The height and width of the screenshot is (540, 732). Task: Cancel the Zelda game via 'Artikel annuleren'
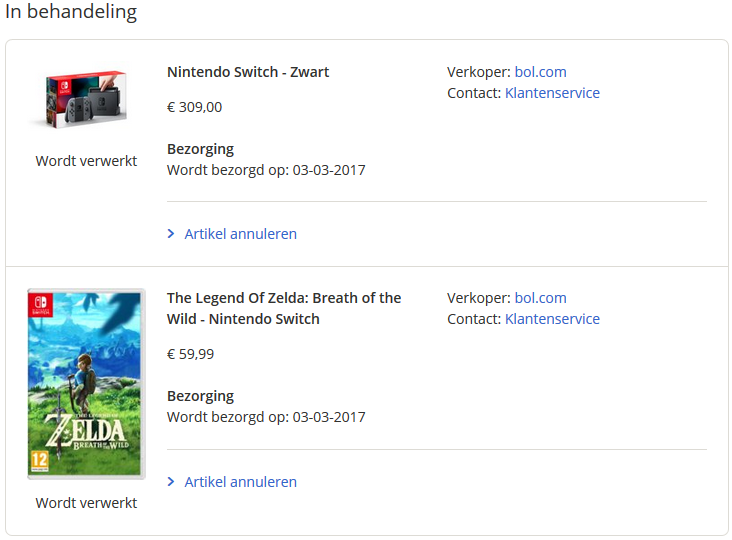(x=240, y=482)
